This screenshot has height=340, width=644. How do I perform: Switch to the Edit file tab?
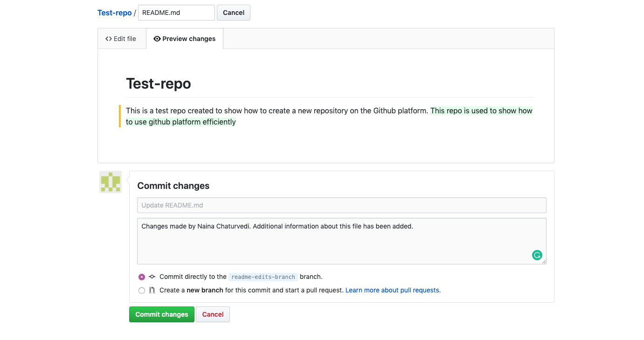(x=122, y=39)
